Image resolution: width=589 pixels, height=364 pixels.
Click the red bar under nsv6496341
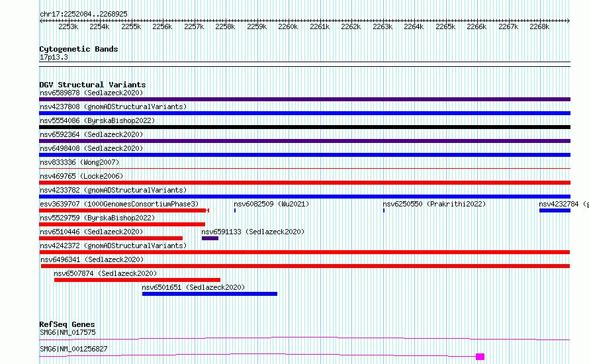pos(305,266)
